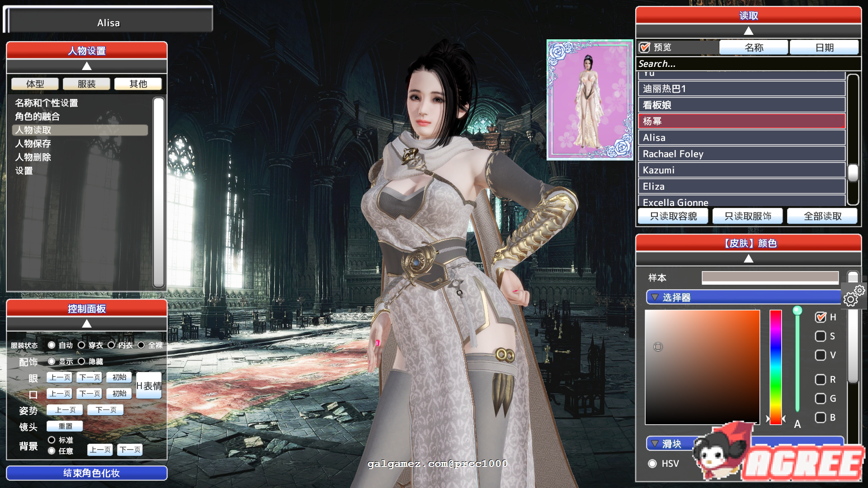The width and height of the screenshot is (868, 488).
Task: Select the 全裸 clothing state radio button
Action: 142,345
